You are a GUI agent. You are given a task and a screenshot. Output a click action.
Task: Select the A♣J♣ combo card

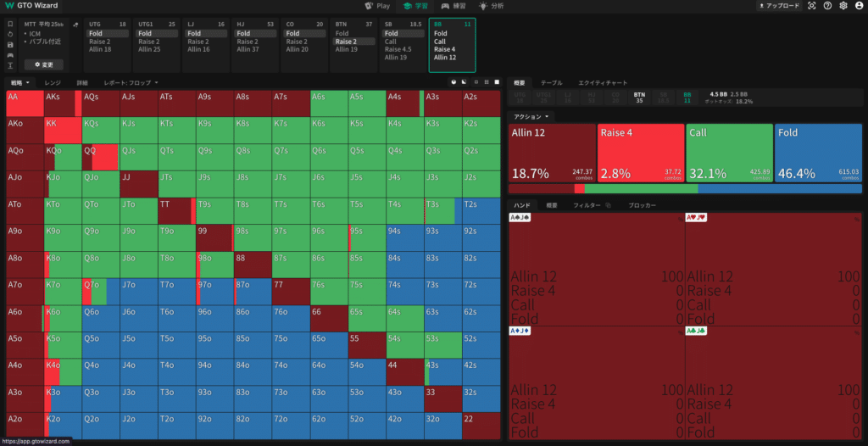[773, 383]
